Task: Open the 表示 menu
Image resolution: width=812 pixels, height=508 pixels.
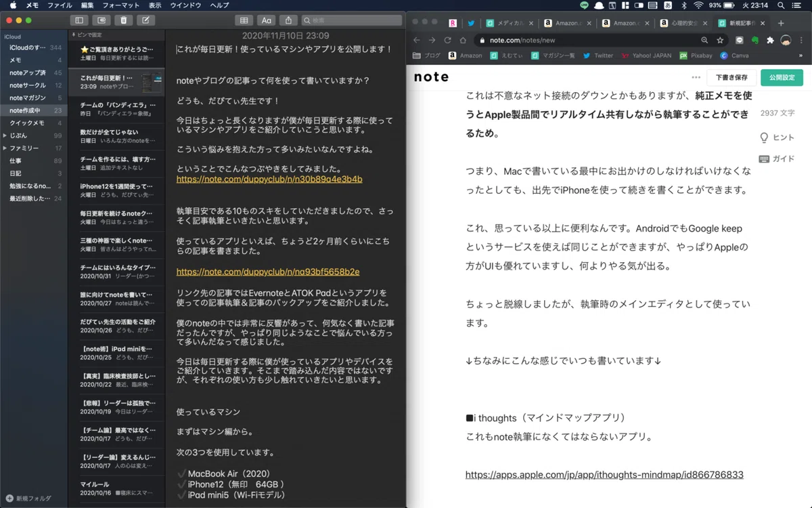Action: [155, 5]
